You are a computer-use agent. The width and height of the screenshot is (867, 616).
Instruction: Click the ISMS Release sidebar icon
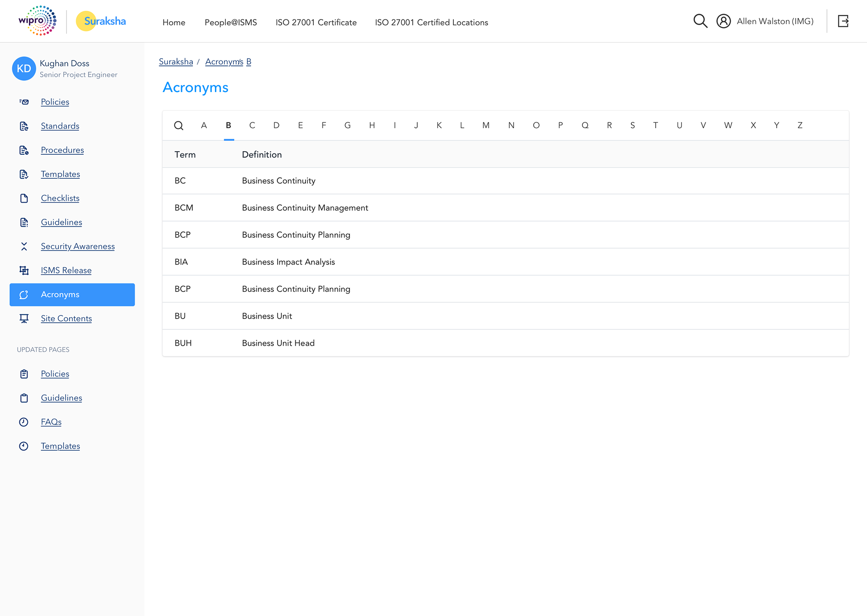click(24, 270)
